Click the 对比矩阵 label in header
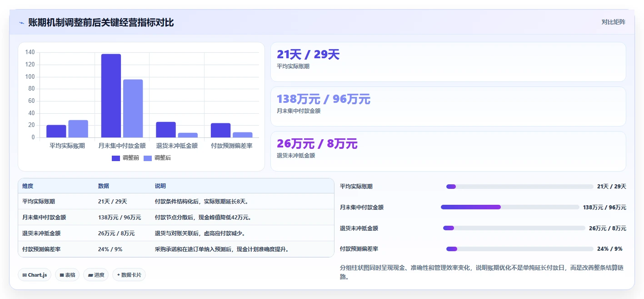This screenshot has height=299, width=644. [613, 22]
